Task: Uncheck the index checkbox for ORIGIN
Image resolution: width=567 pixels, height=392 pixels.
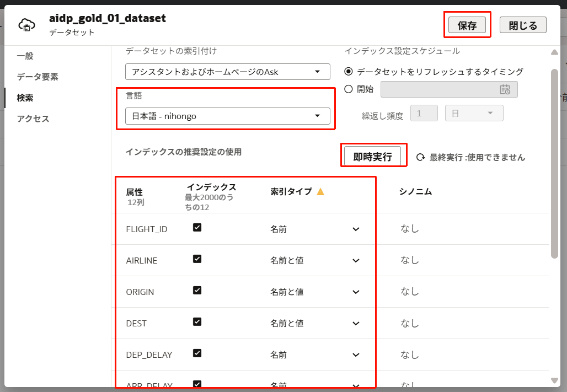Action: (197, 291)
